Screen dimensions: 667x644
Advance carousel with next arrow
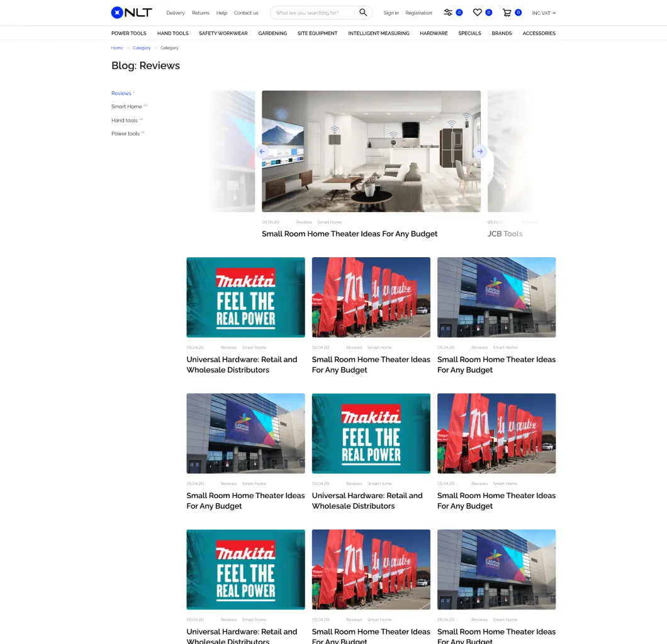pyautogui.click(x=480, y=152)
